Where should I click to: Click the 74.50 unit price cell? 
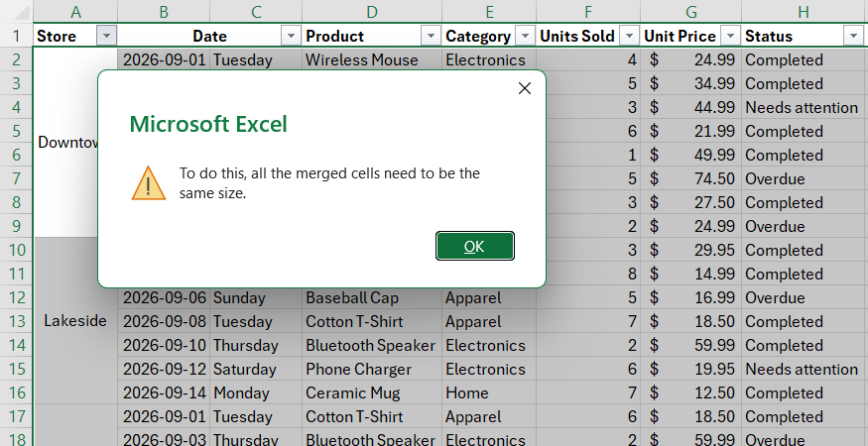pos(690,178)
